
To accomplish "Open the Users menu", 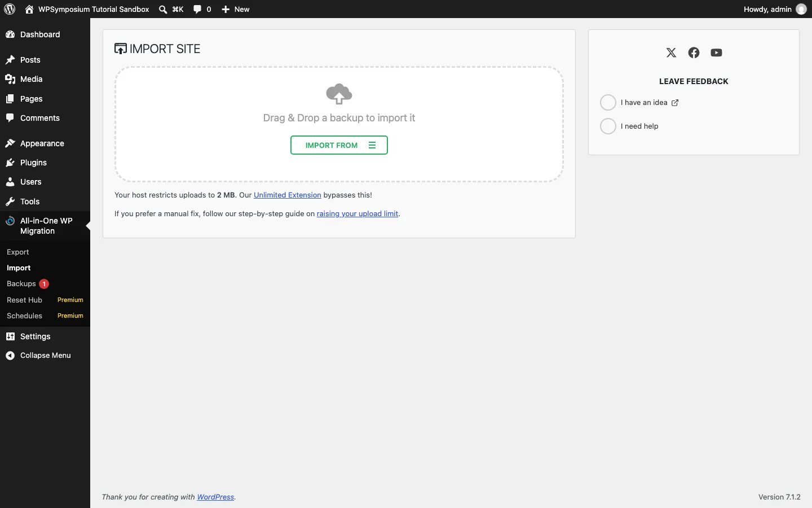I will coord(45,182).
